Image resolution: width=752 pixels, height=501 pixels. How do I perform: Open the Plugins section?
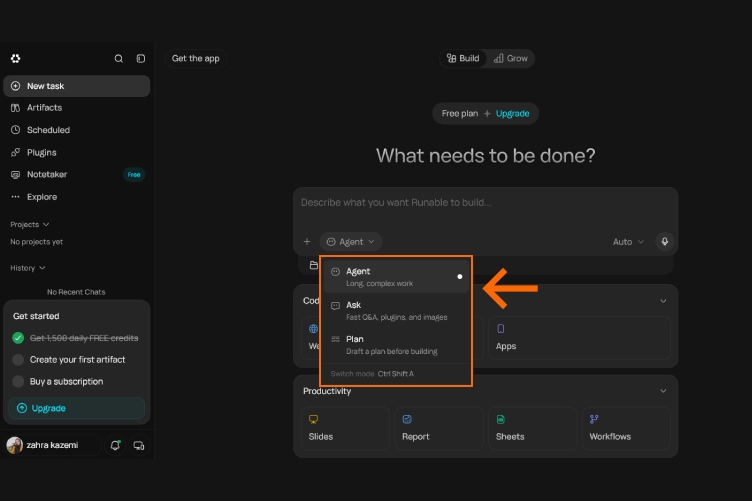(77, 152)
